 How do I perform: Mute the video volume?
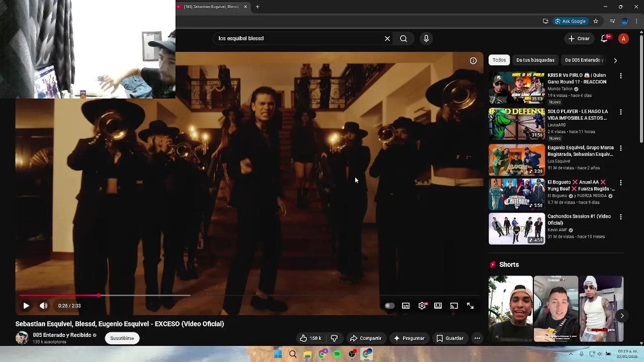44,306
